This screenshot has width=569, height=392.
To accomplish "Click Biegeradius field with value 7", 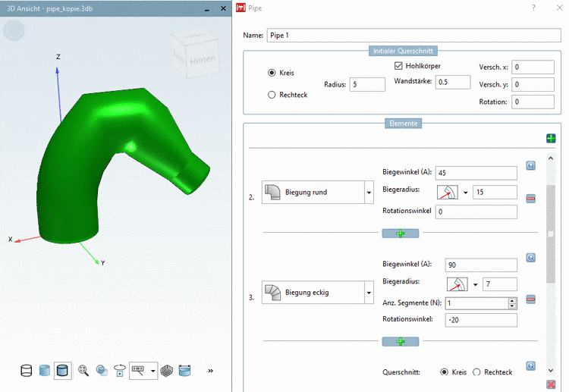I will [500, 284].
